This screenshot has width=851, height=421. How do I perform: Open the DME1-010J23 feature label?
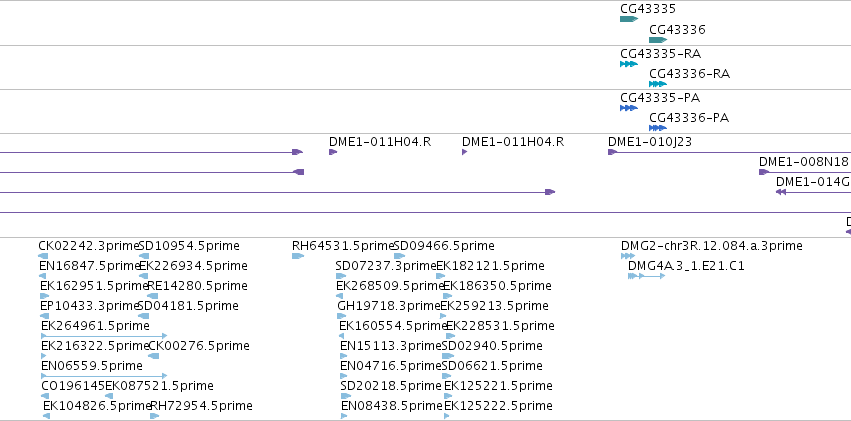(x=650, y=142)
